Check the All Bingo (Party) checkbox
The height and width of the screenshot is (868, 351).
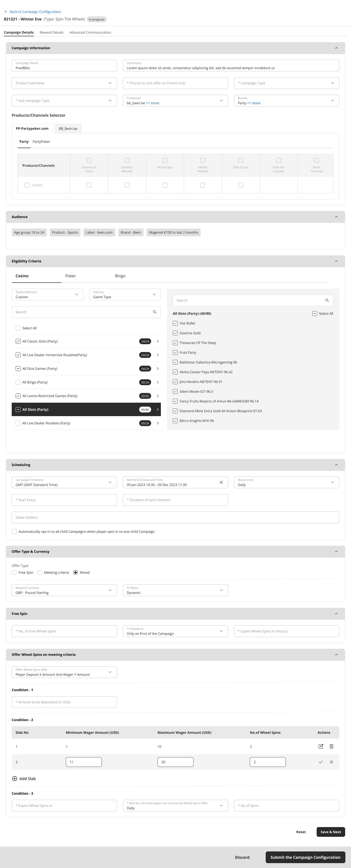pyautogui.click(x=18, y=382)
